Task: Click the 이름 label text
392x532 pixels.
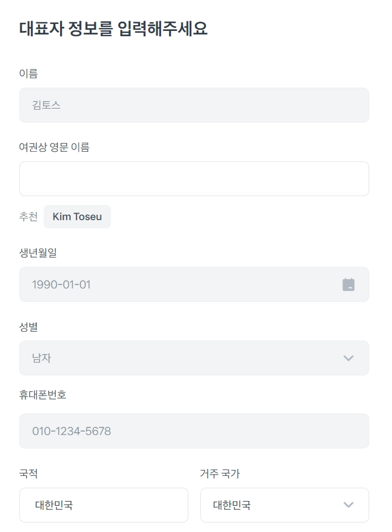Action: pyautogui.click(x=29, y=74)
